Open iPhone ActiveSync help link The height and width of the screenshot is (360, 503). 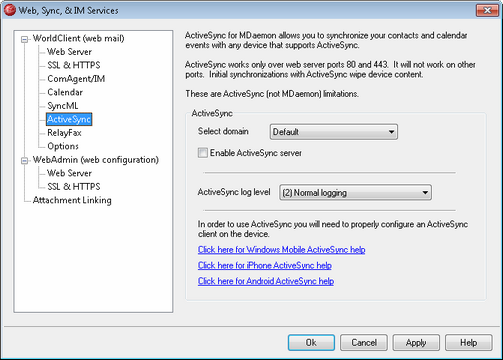click(x=265, y=265)
